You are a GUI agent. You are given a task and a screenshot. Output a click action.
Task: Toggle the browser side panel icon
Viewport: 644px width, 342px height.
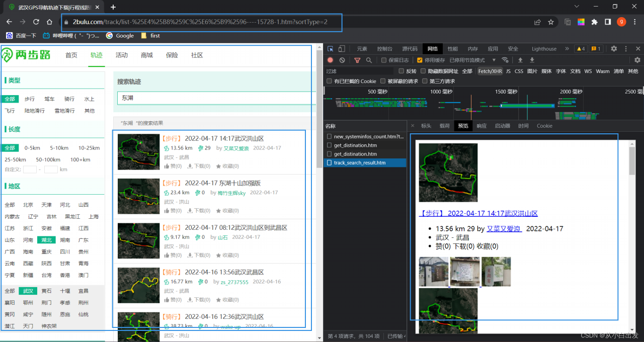(x=608, y=22)
